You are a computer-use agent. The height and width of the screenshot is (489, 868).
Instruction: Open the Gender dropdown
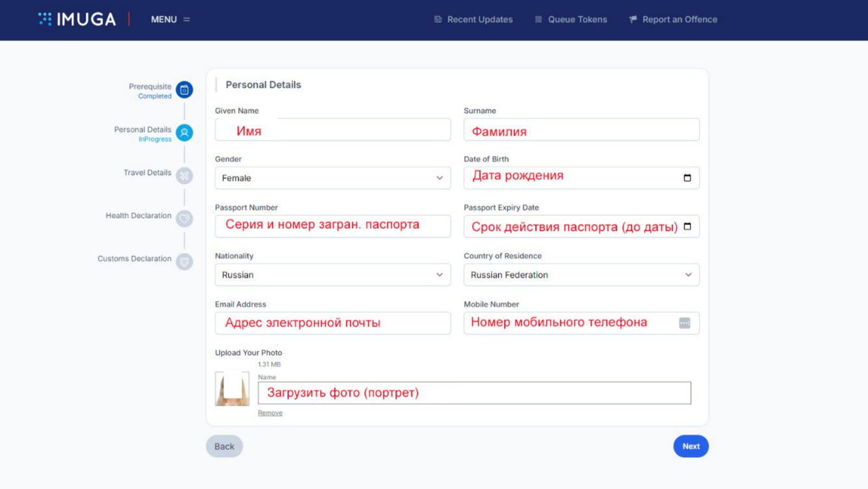333,178
